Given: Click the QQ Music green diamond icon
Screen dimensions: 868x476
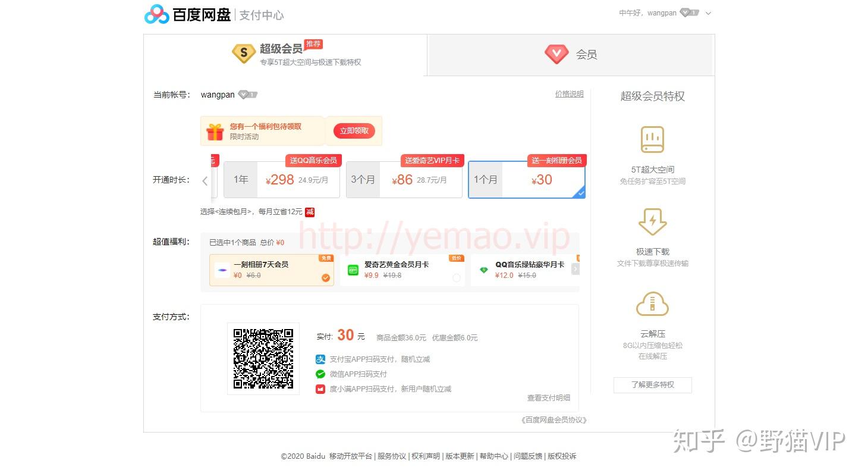Looking at the screenshot, I should pos(484,270).
